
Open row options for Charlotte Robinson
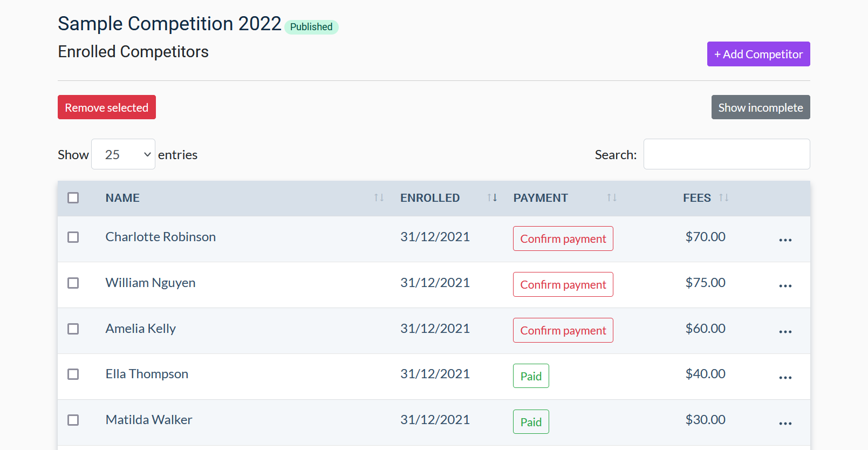pyautogui.click(x=785, y=240)
